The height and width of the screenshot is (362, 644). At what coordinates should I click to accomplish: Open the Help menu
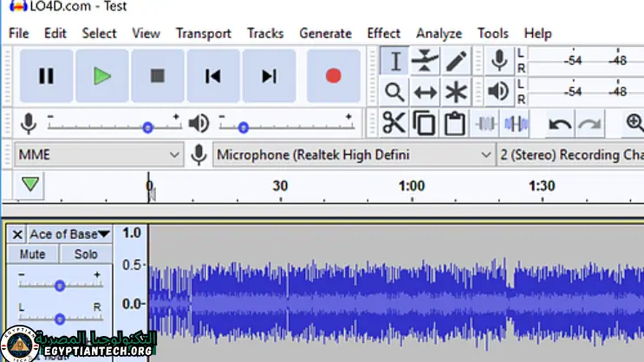537,33
